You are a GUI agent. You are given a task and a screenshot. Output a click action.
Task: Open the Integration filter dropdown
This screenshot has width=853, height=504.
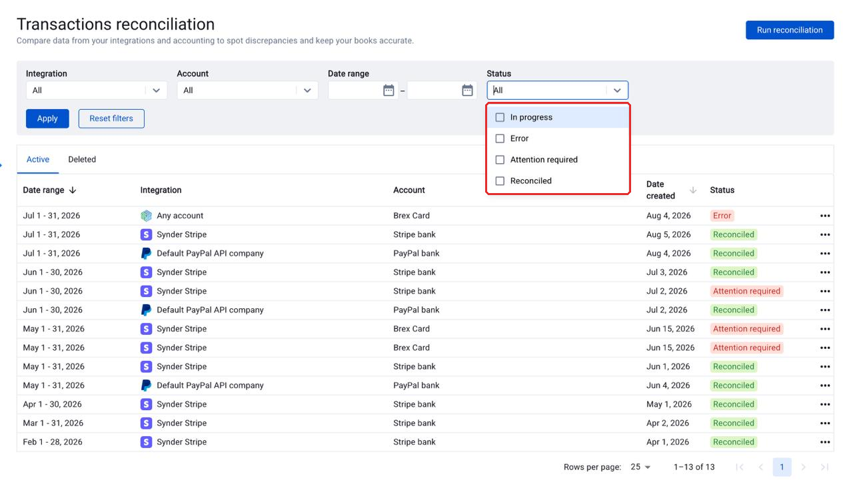click(97, 91)
